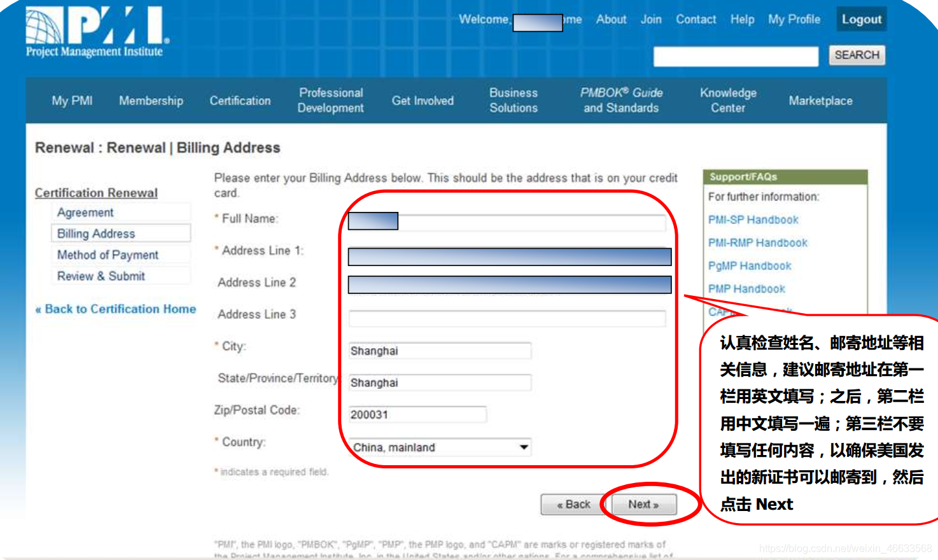
Task: Click the State/Province/Territory field
Action: (440, 382)
